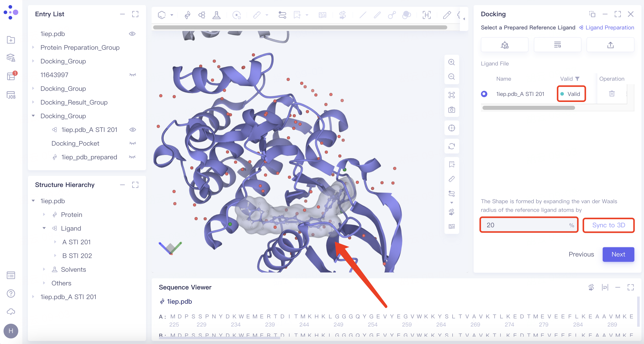The image size is (644, 344).
Task: Open the Valid column filter
Action: point(577,79)
